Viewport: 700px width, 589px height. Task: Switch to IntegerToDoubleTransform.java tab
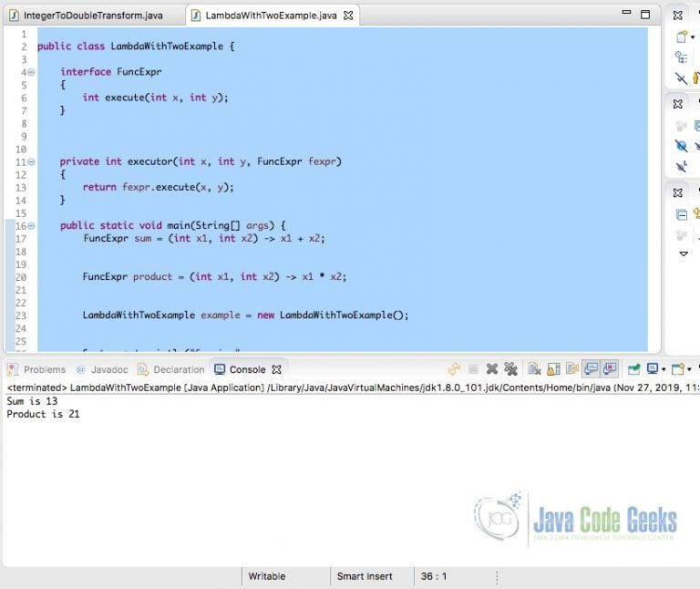(x=93, y=15)
